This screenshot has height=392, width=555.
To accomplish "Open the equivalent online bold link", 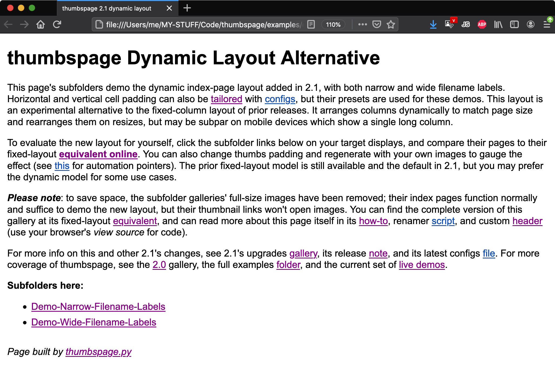I will pyautogui.click(x=98, y=154).
